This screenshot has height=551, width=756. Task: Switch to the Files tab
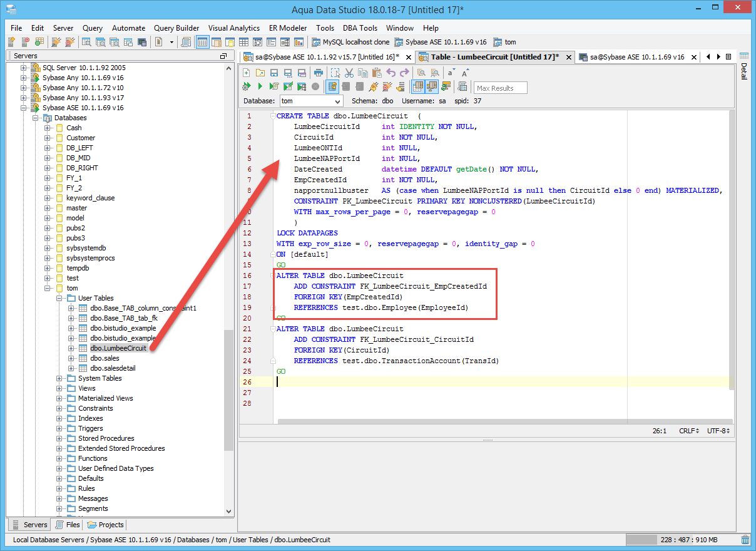(x=68, y=525)
